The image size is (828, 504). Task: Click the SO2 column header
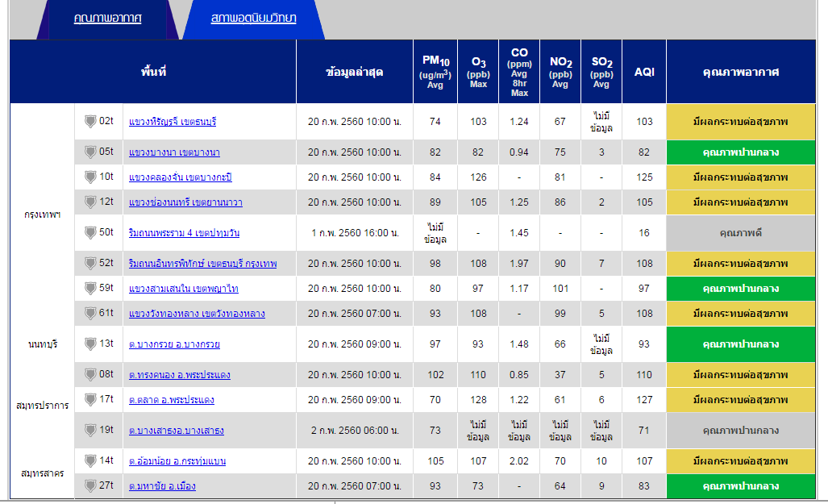pos(601,71)
